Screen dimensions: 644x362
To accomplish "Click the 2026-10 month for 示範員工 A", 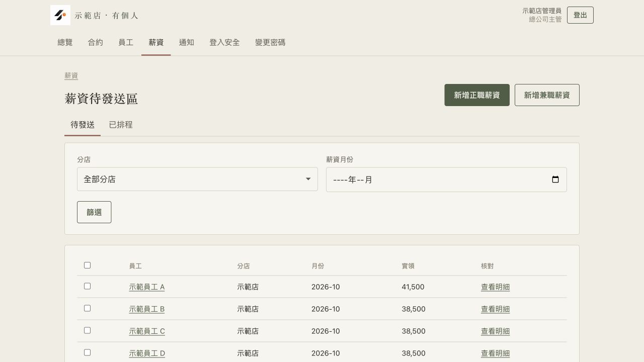I will tap(326, 287).
